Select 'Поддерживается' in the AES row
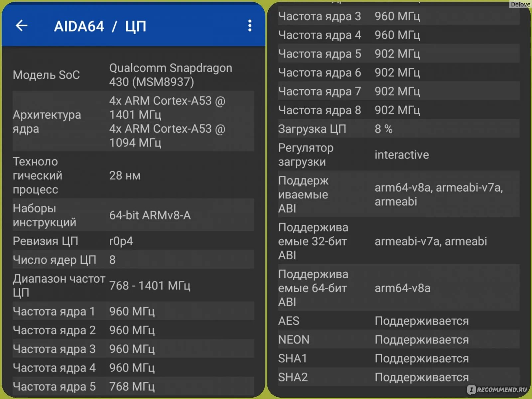532x399 pixels. pyautogui.click(x=422, y=321)
